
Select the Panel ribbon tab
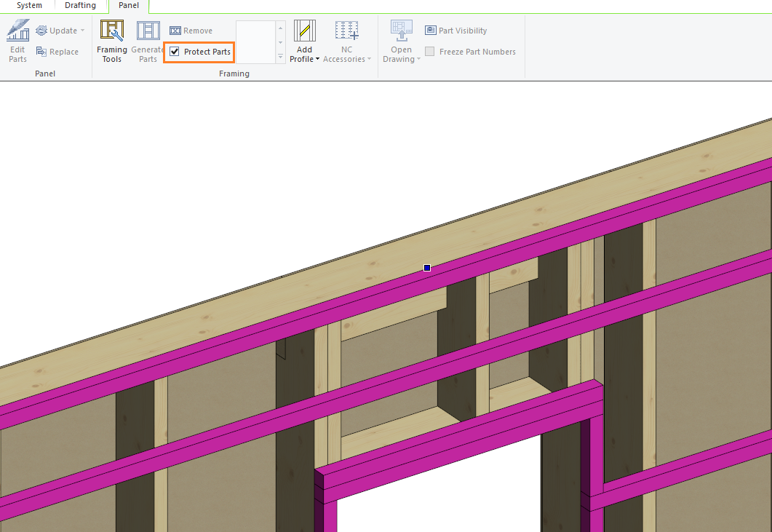tap(129, 6)
